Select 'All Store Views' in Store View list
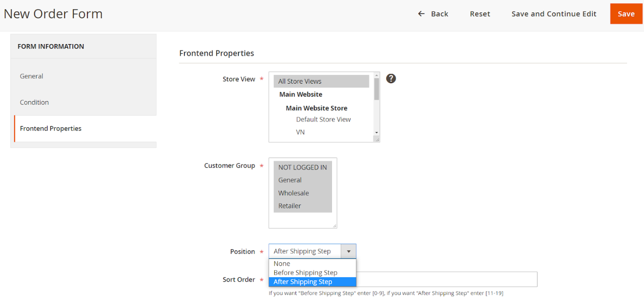This screenshot has width=644, height=300. click(300, 81)
